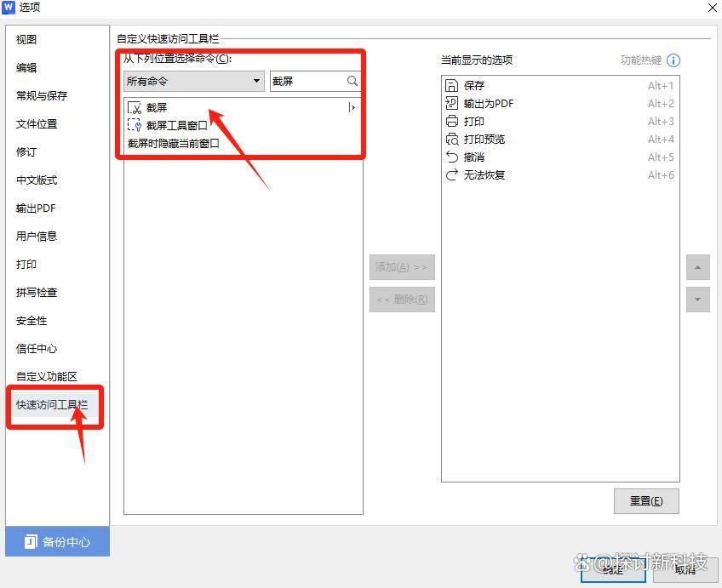
Task: Click the 重置 button
Action: pyautogui.click(x=646, y=501)
